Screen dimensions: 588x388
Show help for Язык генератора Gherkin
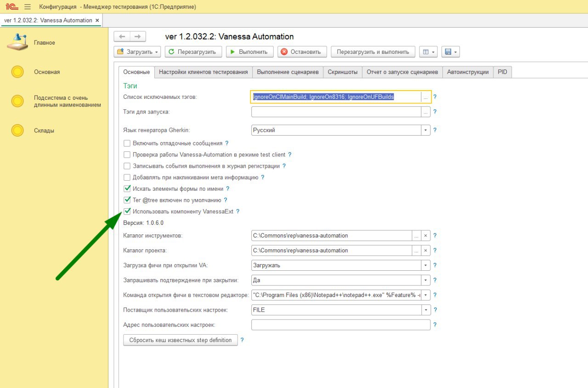(435, 130)
